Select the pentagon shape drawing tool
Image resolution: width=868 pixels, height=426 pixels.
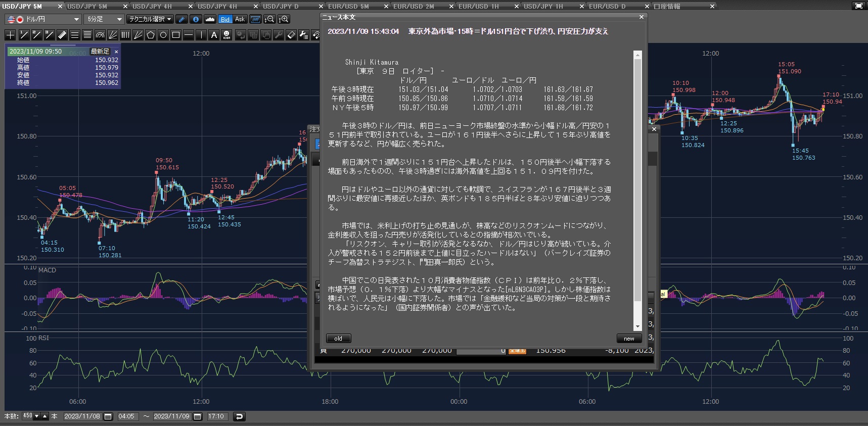(151, 35)
